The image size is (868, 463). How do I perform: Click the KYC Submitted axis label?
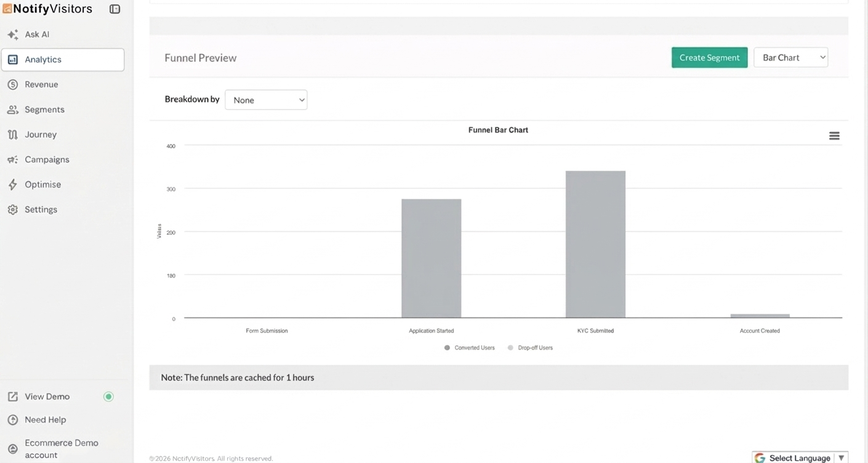click(x=595, y=331)
